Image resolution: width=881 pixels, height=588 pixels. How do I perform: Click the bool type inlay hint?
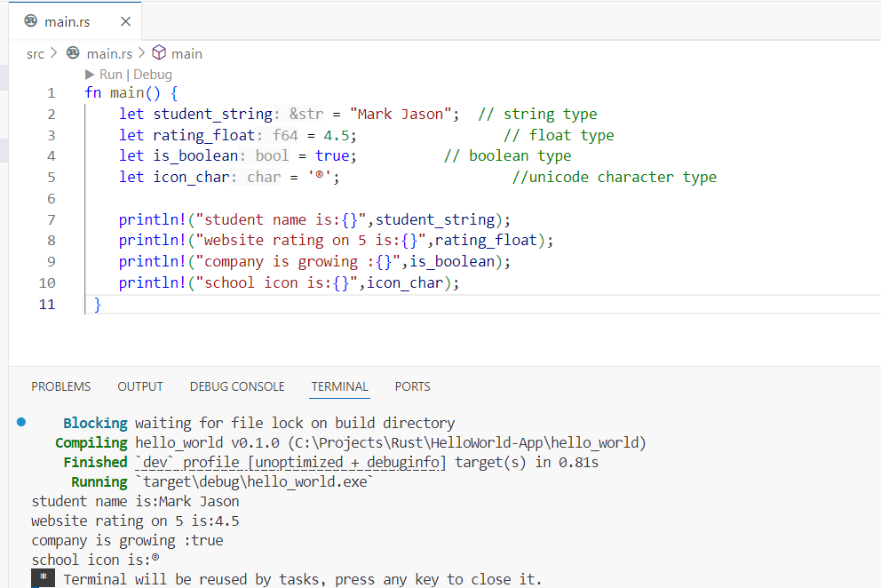(x=272, y=155)
